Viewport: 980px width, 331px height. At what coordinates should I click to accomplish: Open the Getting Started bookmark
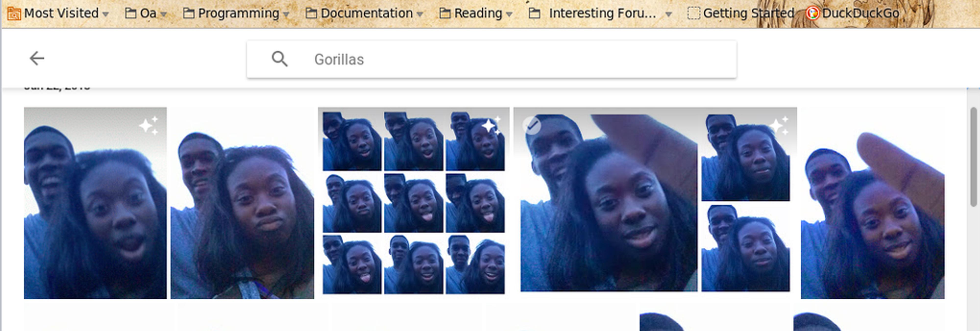(x=741, y=13)
